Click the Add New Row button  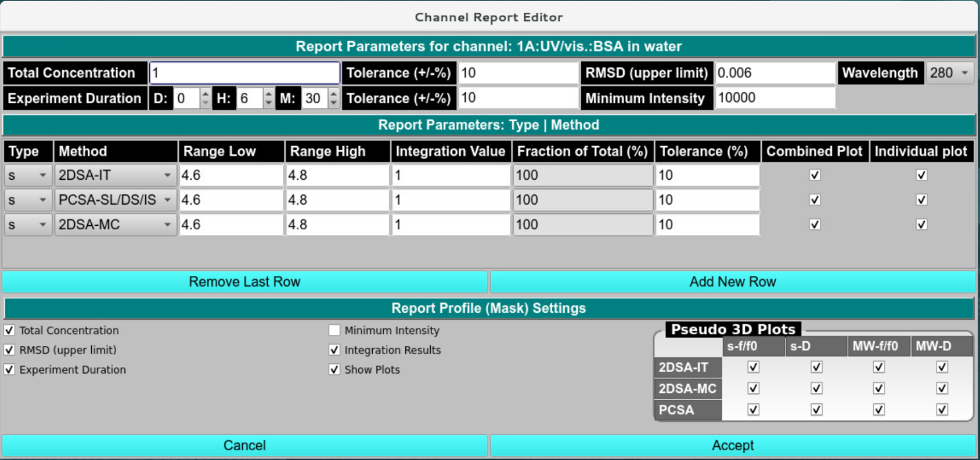click(732, 282)
